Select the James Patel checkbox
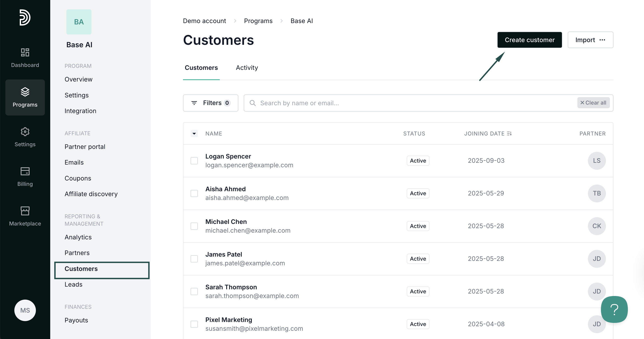The image size is (644, 339). 194,259
